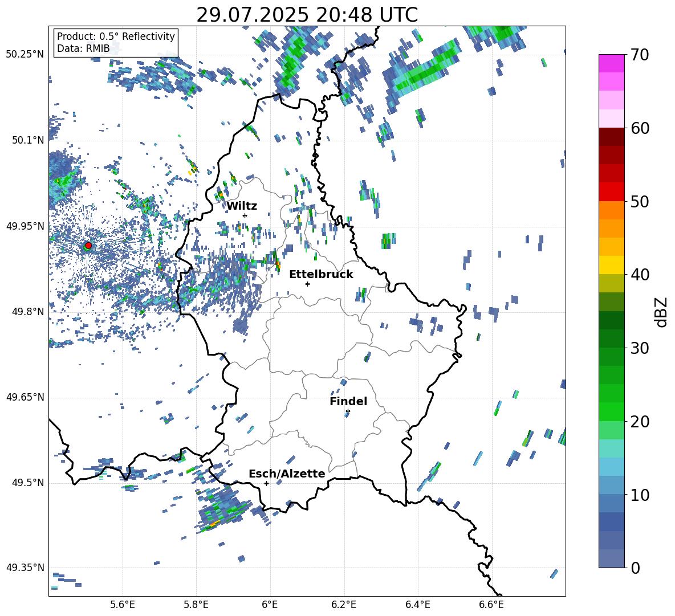Click the Ettelbruck city label
This screenshot has height=616, width=675.
pyautogui.click(x=321, y=275)
